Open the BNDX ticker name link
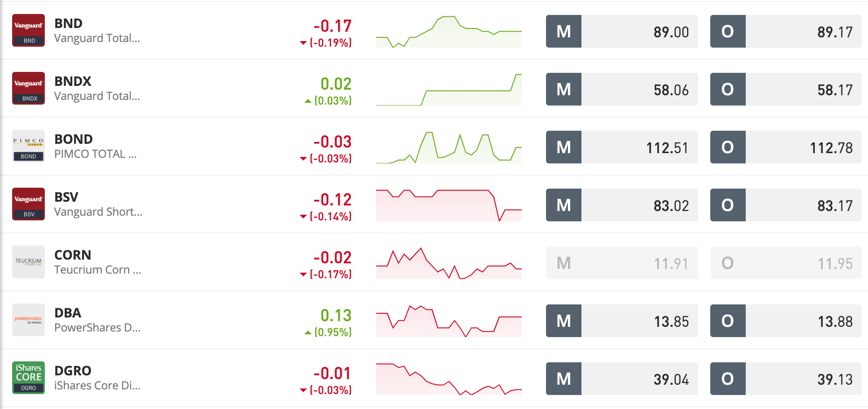The height and width of the screenshot is (409, 868). [x=73, y=81]
